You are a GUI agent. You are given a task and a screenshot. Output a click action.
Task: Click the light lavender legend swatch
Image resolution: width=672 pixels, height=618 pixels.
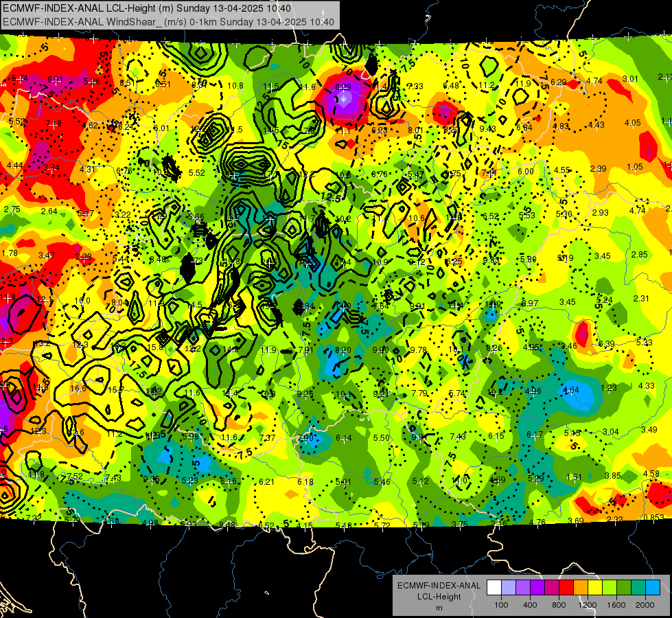509,588
